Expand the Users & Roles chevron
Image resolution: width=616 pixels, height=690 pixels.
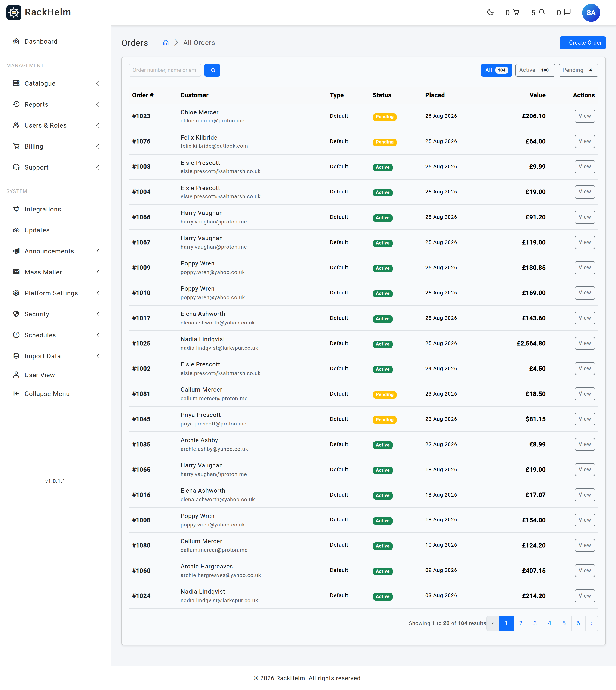pyautogui.click(x=98, y=125)
